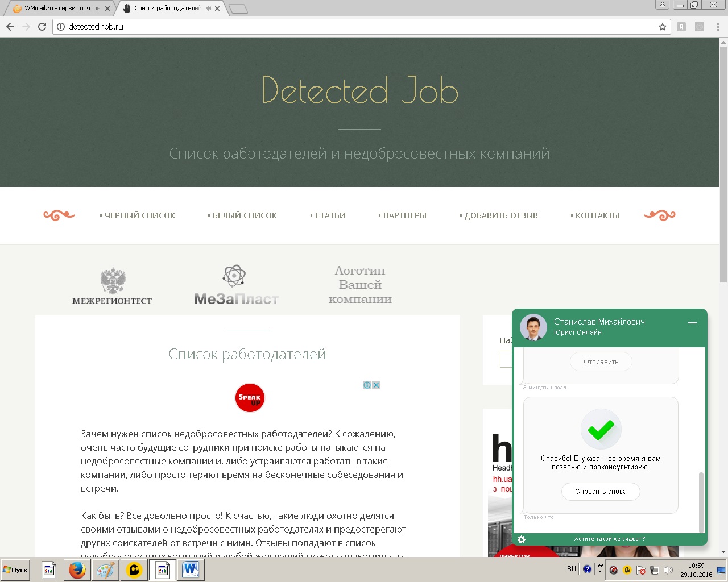The height and width of the screenshot is (582, 728).
Task: Launch Firefox from the taskbar
Action: (x=77, y=569)
